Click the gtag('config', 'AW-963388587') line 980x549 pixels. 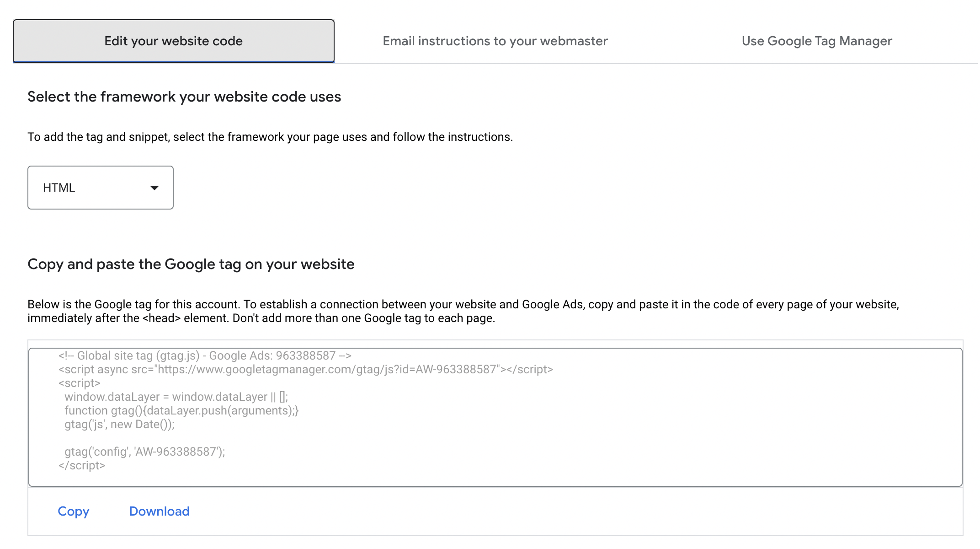[x=145, y=452]
